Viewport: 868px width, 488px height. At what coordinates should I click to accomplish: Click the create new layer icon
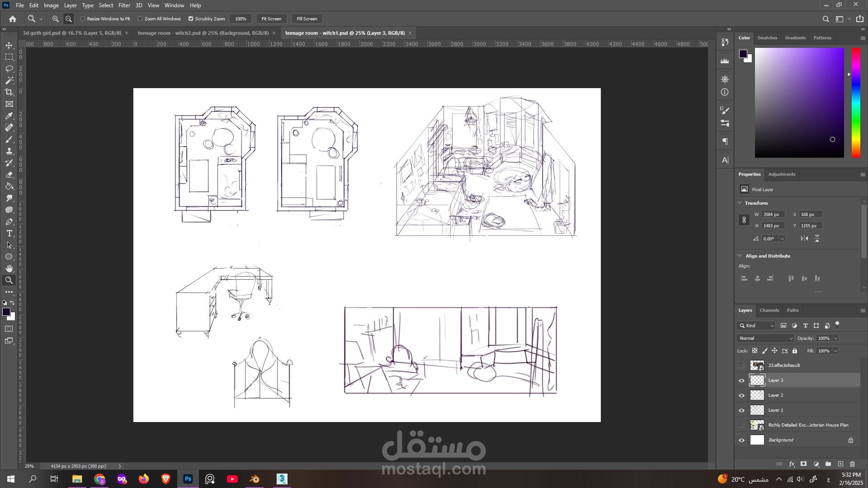(840, 464)
